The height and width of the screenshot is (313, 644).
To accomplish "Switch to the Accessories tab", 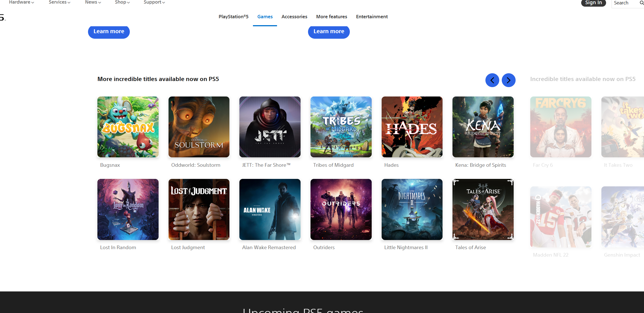I will [294, 17].
